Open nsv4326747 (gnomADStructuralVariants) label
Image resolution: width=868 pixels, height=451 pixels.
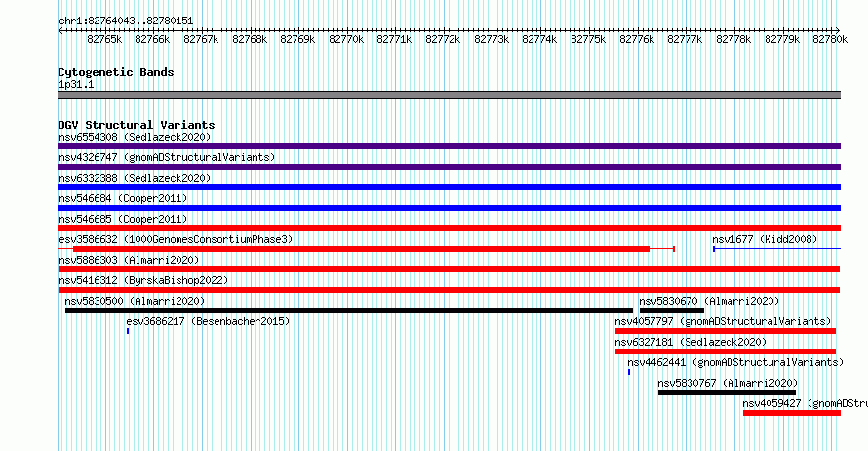click(x=167, y=157)
